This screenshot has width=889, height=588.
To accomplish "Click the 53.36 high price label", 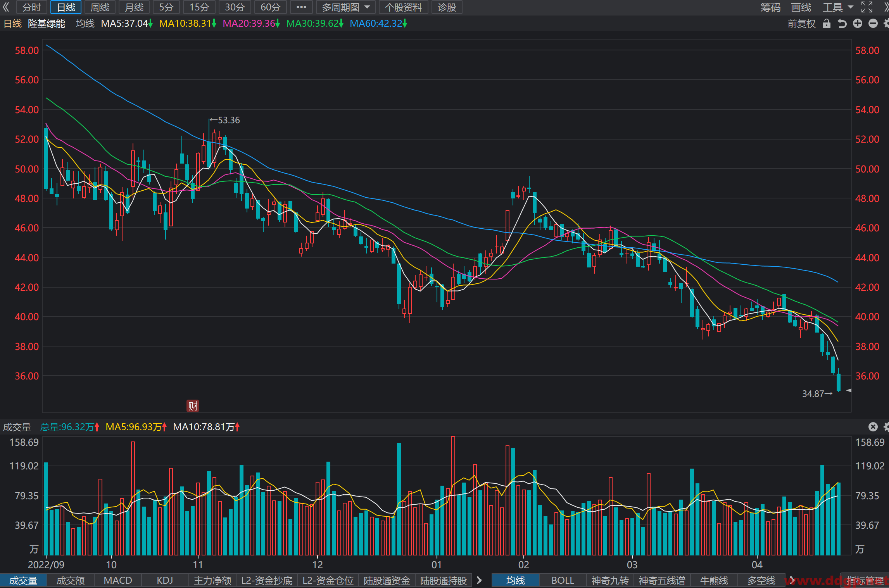I will [x=229, y=120].
